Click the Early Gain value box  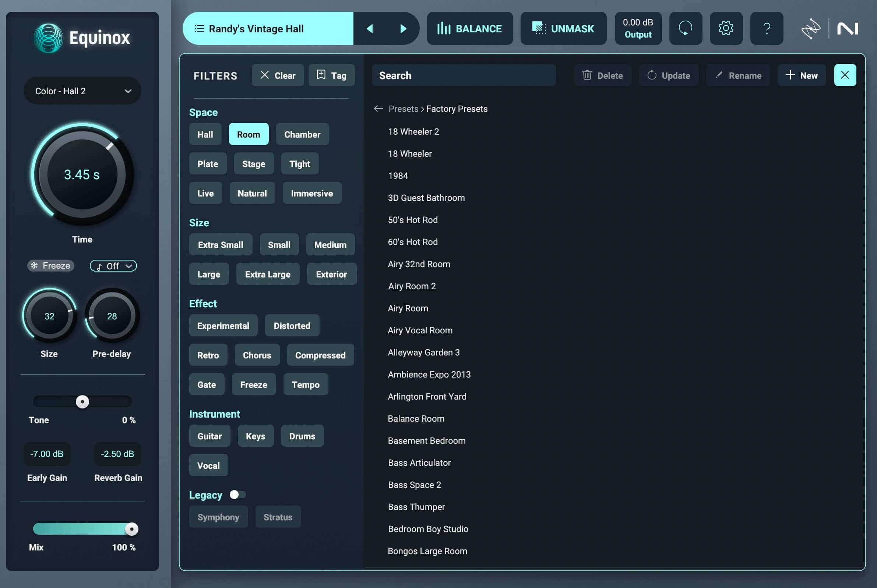click(47, 454)
